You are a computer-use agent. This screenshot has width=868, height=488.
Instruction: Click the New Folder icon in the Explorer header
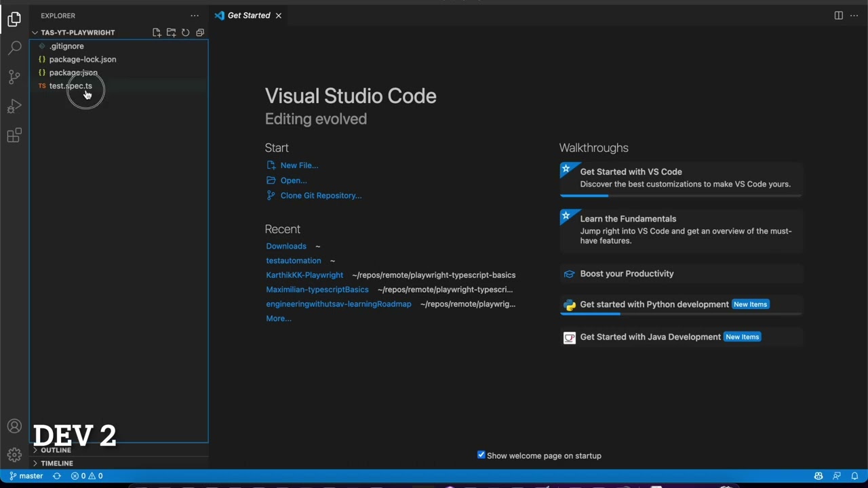[171, 33]
